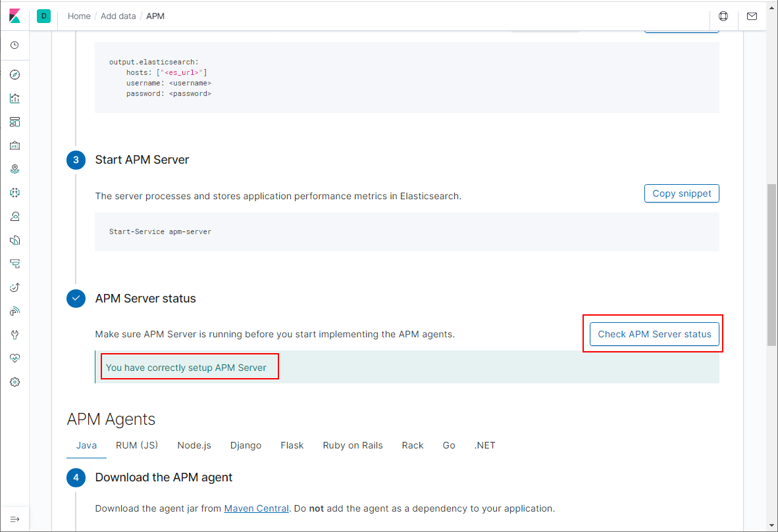Click APM Agents heading
Image resolution: width=778 pixels, height=532 pixels.
tap(111, 420)
